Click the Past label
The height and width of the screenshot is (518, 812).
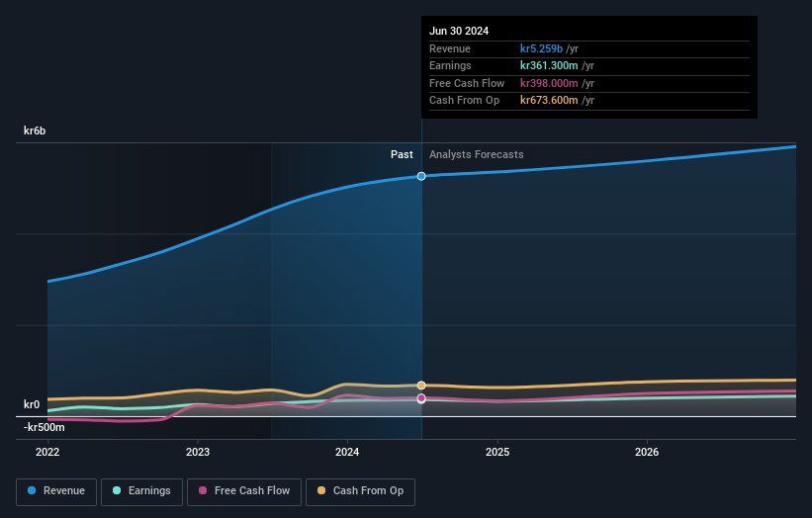coord(402,155)
